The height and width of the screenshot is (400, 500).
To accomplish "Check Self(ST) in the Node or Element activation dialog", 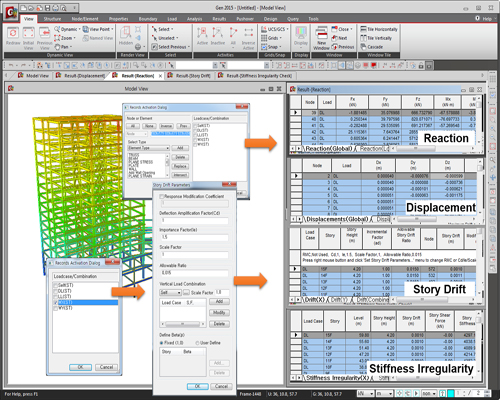I will click(196, 126).
